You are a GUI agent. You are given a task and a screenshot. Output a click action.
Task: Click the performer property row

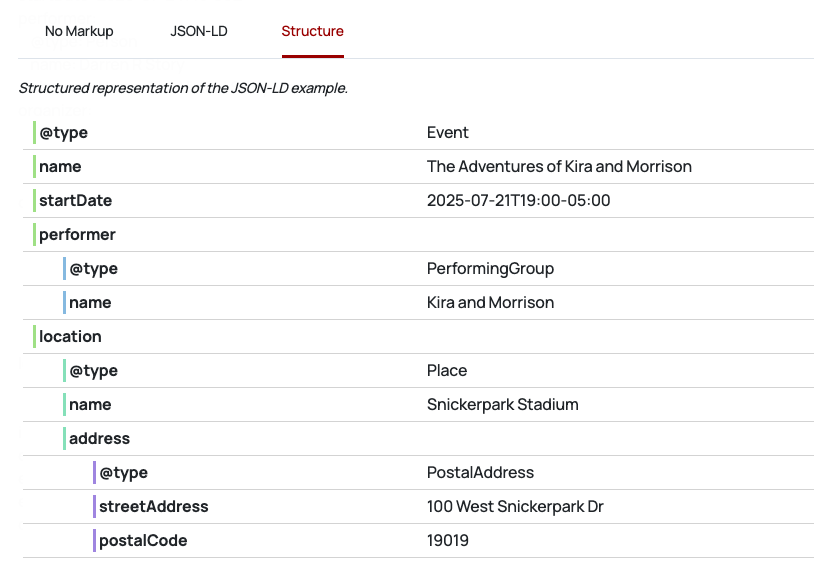[x=77, y=235]
